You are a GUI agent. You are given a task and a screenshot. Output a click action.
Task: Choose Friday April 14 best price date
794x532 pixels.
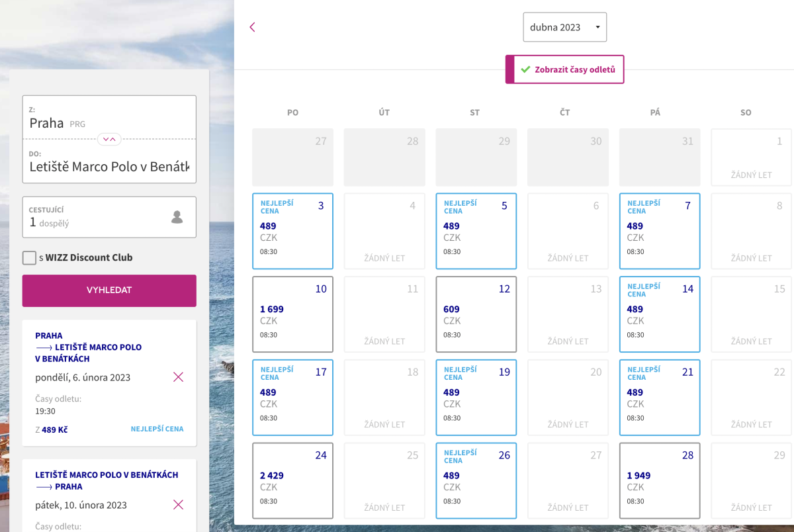coord(659,314)
